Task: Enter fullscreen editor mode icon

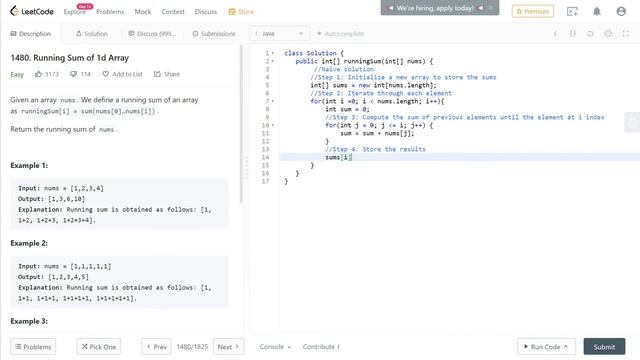Action: 625,33
